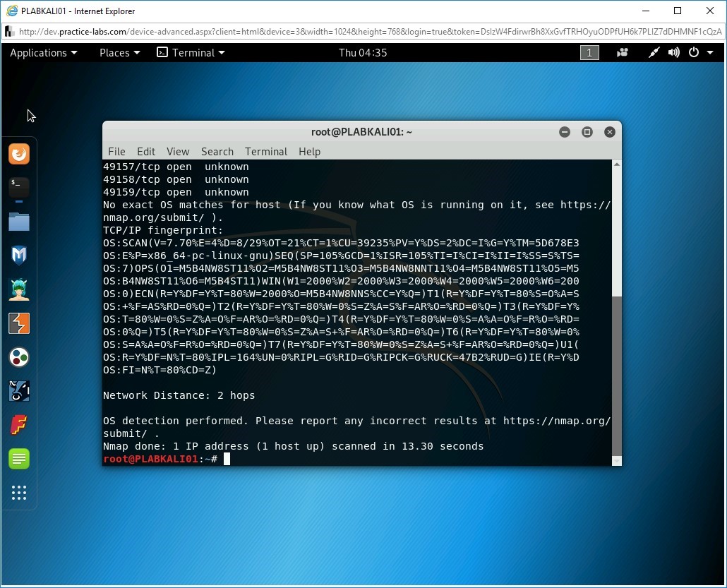Screen dimensions: 727x588
Task: Click the screen recorder camera icon
Action: pos(623,53)
